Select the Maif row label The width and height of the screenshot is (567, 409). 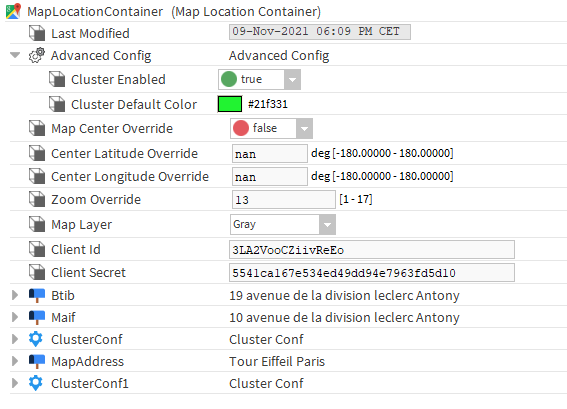point(63,318)
